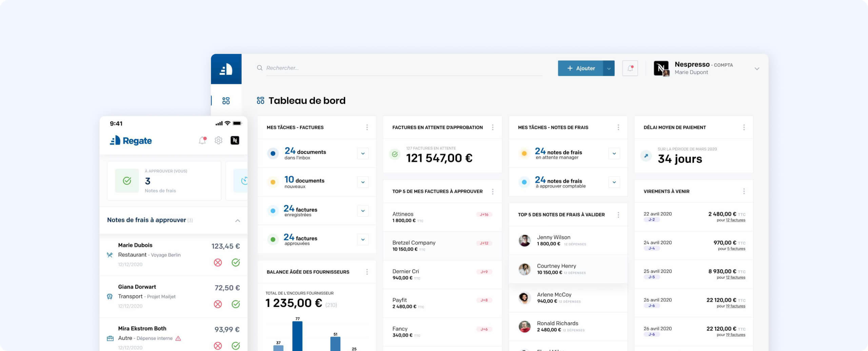Open mobile settings gear icon
Image resolution: width=868 pixels, height=351 pixels.
point(218,140)
